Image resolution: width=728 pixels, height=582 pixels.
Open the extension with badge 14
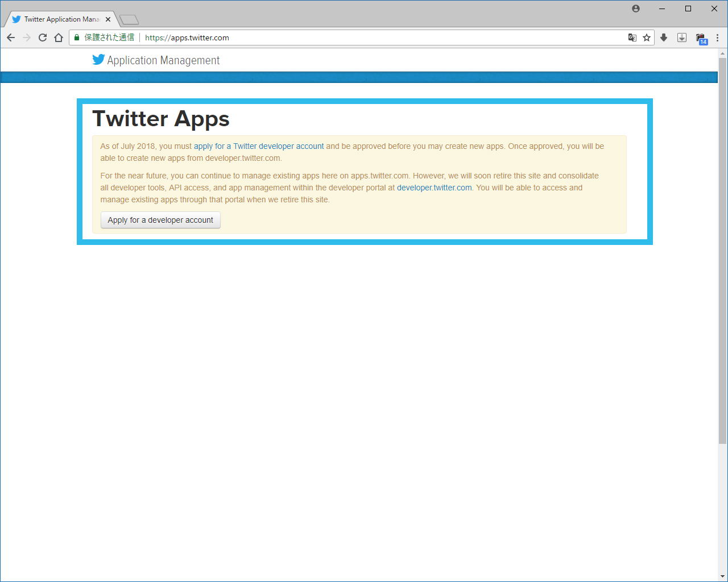(x=701, y=38)
